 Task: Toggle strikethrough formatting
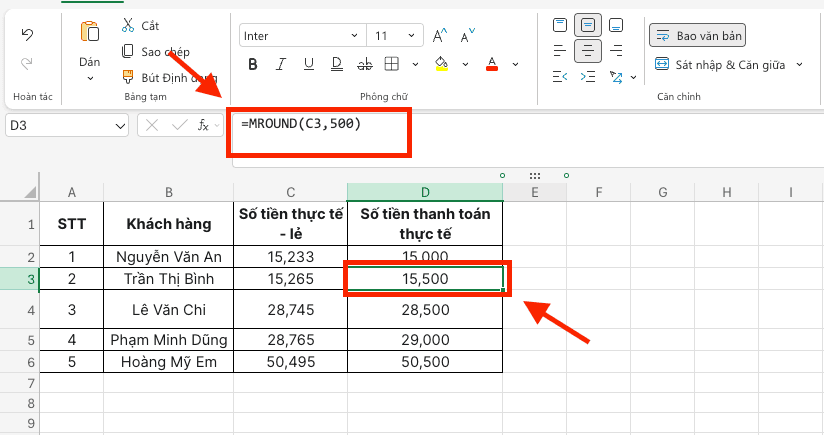click(365, 64)
